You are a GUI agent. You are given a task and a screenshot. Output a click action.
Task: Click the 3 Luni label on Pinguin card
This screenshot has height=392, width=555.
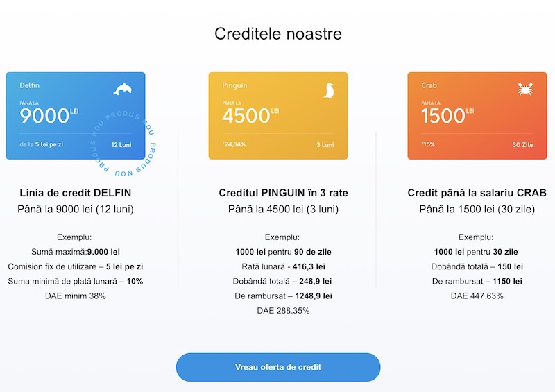tap(325, 145)
